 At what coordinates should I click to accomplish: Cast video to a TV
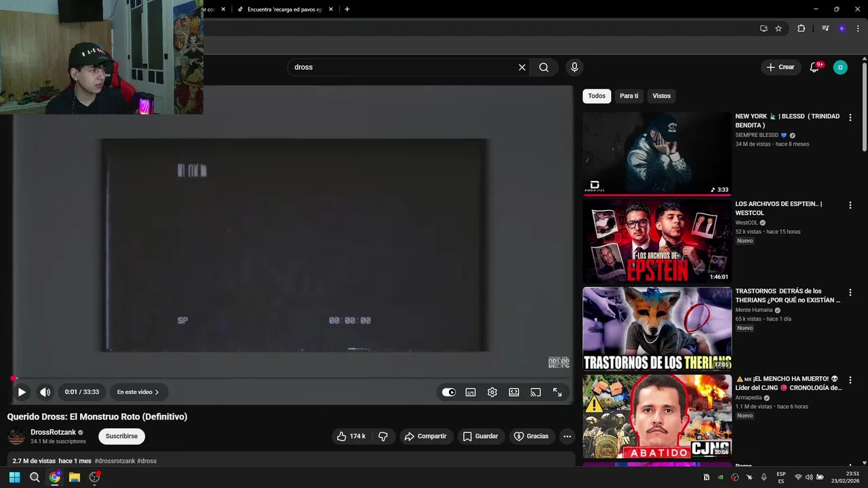click(536, 392)
